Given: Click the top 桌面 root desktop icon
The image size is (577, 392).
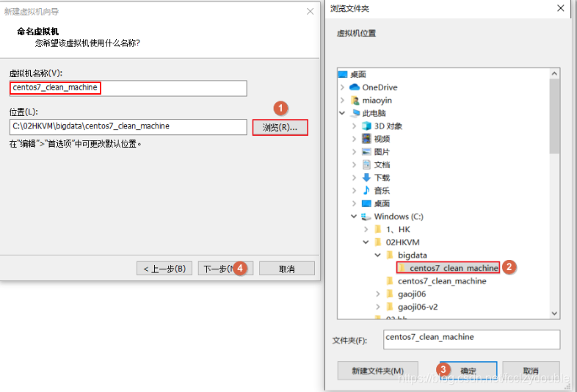Looking at the screenshot, I should click(x=343, y=74).
